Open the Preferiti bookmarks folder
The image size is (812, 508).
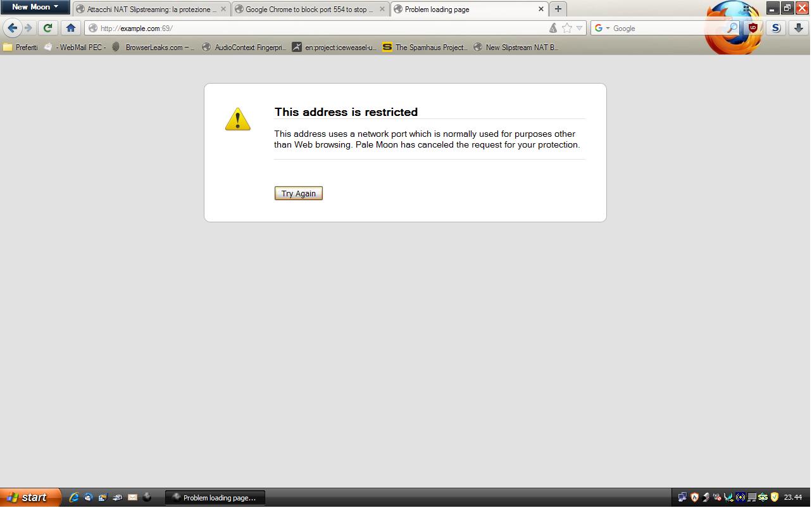[x=20, y=47]
